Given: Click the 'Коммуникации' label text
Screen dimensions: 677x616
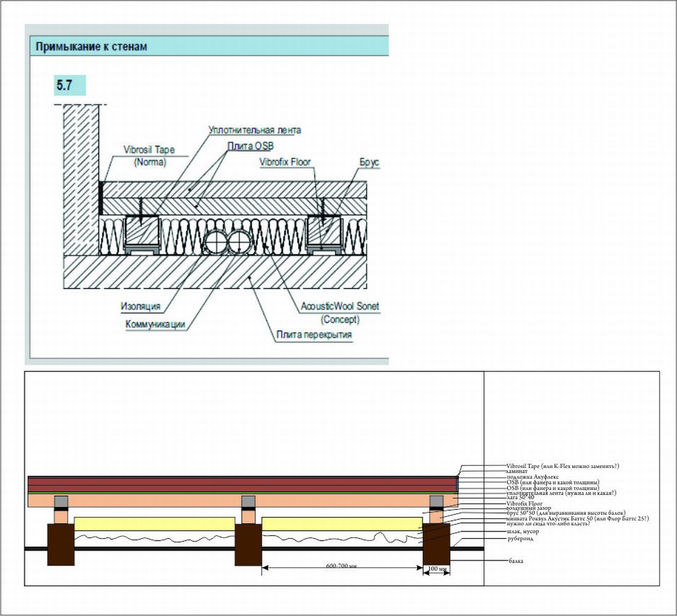Looking at the screenshot, I should point(155,324).
